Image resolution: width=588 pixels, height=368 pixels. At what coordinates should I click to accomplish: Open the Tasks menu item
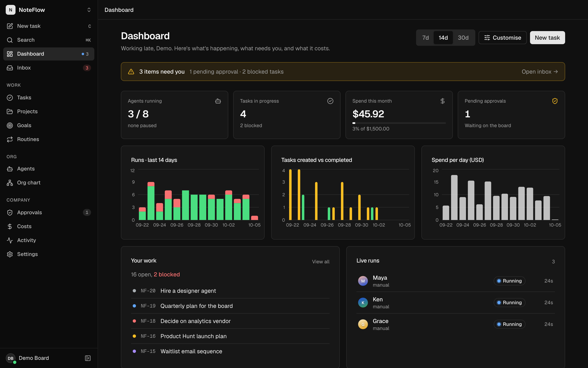click(x=49, y=98)
